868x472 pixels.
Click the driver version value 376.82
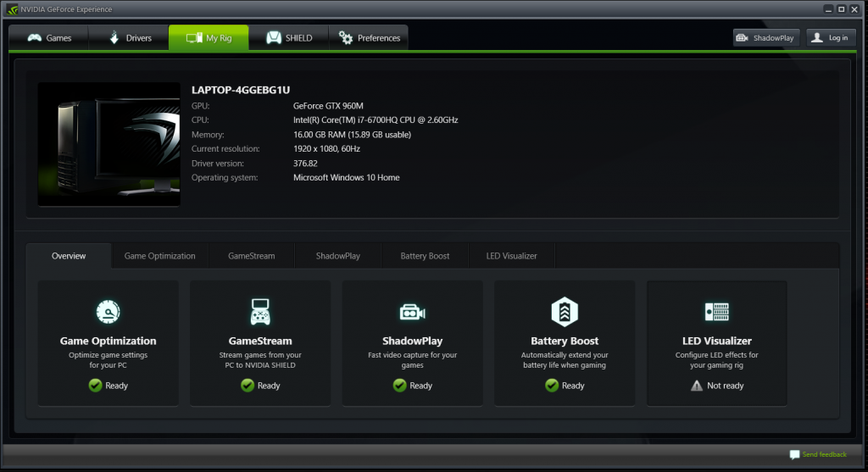[305, 164]
